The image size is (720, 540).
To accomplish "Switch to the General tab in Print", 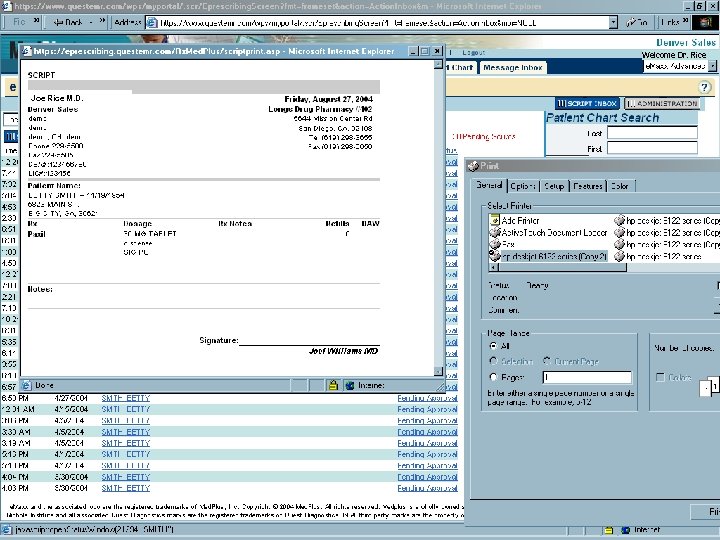I will click(x=489, y=185).
